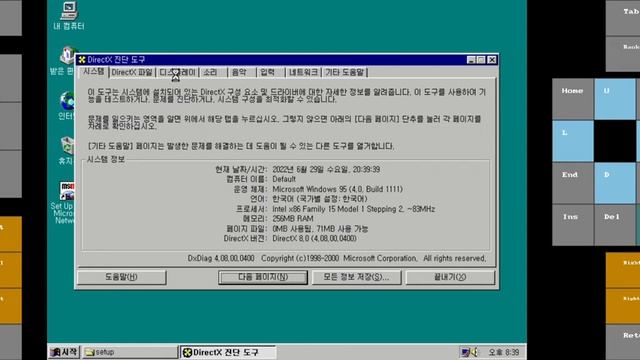Switch to the DirectX 파일 tab
The image size is (640, 360).
[x=132, y=72]
